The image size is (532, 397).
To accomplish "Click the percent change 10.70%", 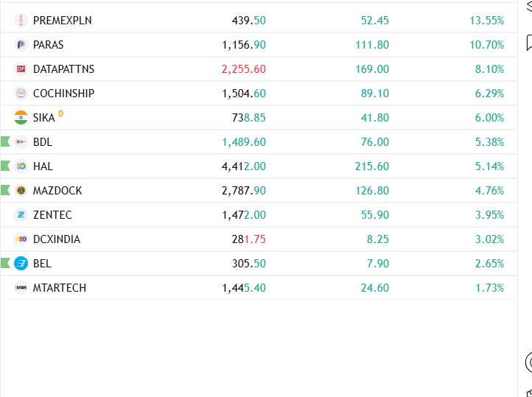I will pyautogui.click(x=486, y=45).
